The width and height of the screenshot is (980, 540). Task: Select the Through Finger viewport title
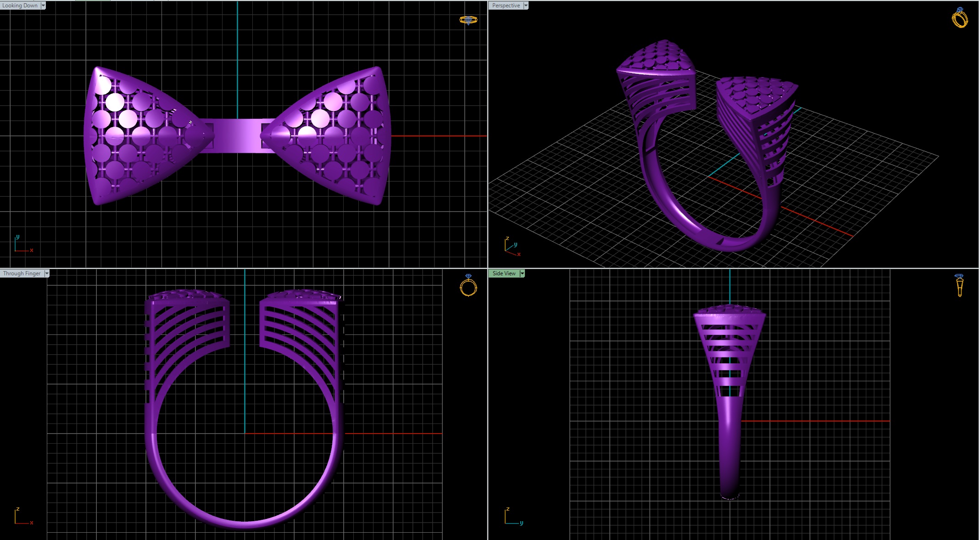click(x=22, y=273)
